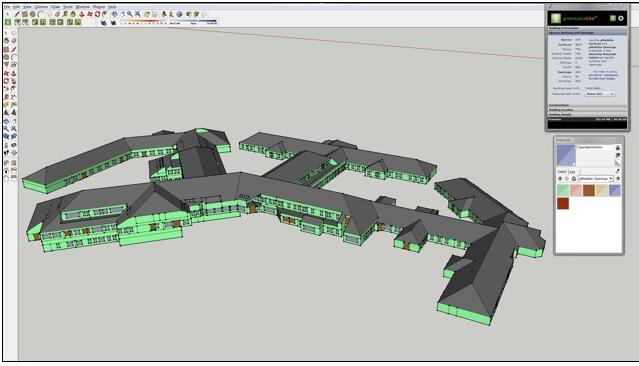
Task: Select the Move tool in left toolbar
Action: pyautogui.click(x=6, y=73)
